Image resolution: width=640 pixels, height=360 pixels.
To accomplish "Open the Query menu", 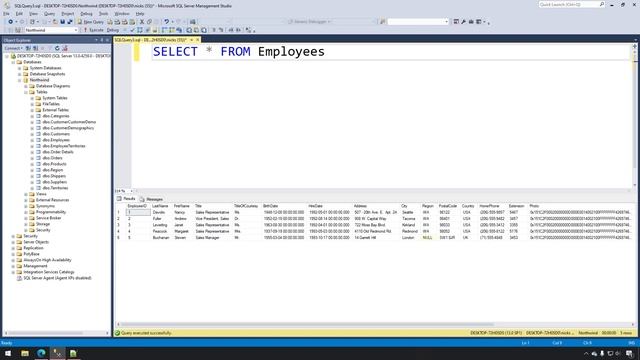I will pyautogui.click(x=49, y=13).
